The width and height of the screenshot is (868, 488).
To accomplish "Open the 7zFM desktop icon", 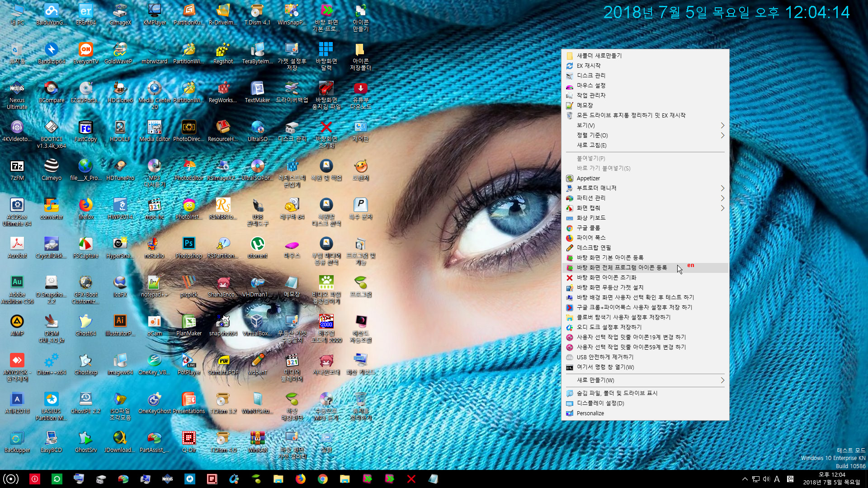I will [x=17, y=170].
